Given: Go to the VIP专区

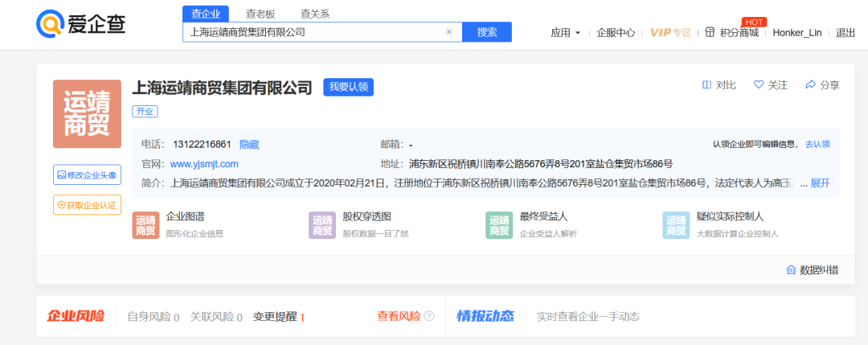Looking at the screenshot, I should click(x=670, y=33).
